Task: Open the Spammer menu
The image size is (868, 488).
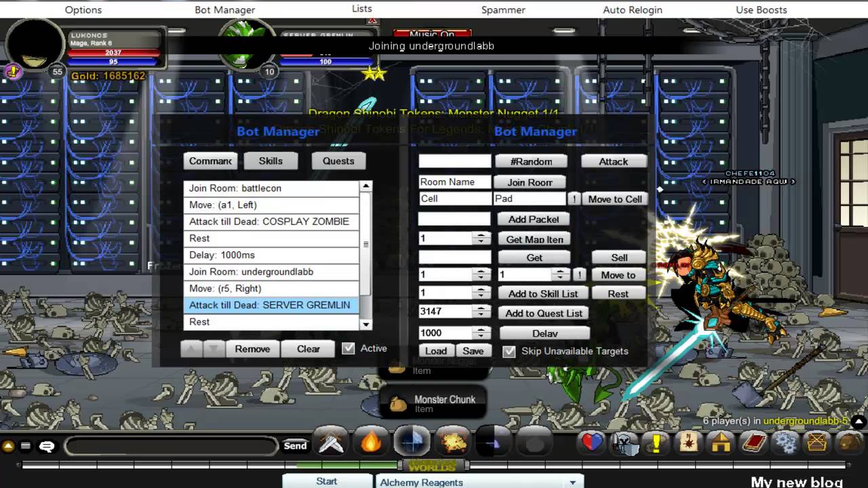Action: [x=503, y=9]
